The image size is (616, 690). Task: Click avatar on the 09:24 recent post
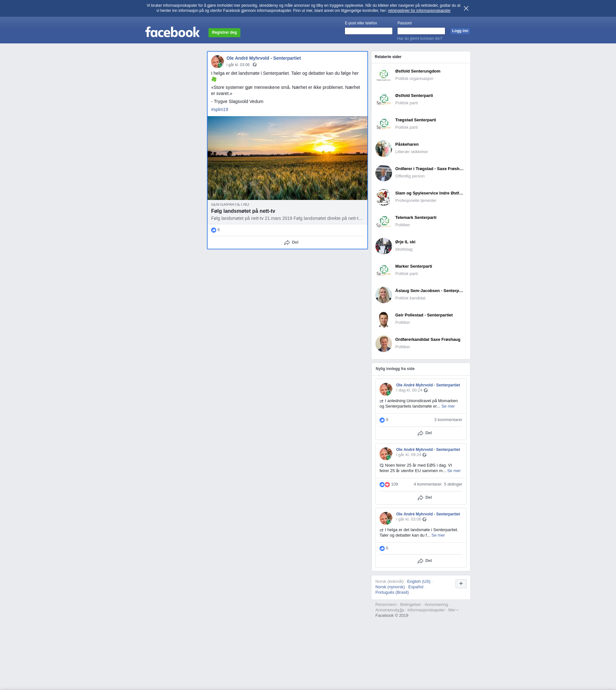point(386,454)
